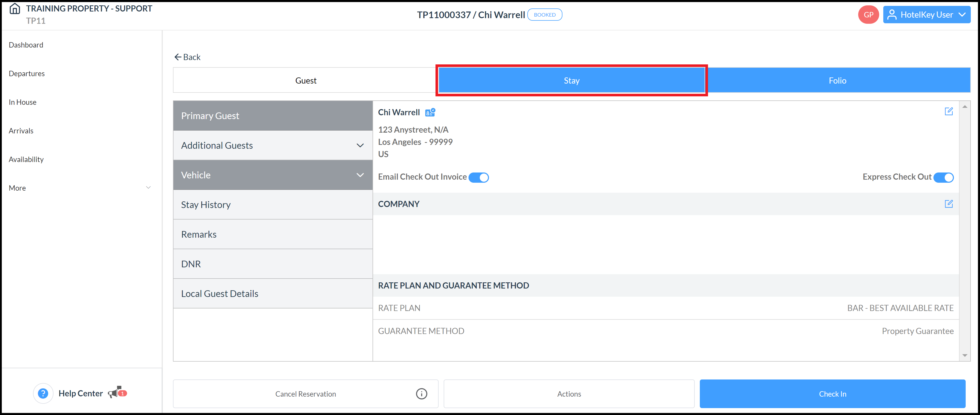
Task: Disable the Email Check Out Invoice toggle
Action: [x=479, y=177]
